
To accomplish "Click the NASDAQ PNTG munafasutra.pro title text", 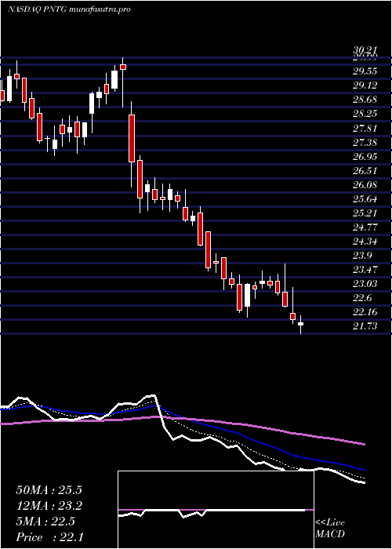I will tap(69, 9).
